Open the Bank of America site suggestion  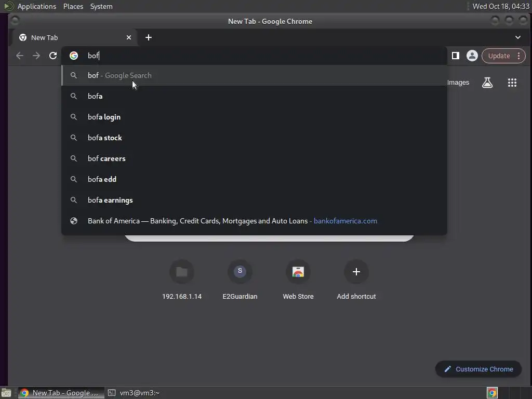pyautogui.click(x=254, y=220)
